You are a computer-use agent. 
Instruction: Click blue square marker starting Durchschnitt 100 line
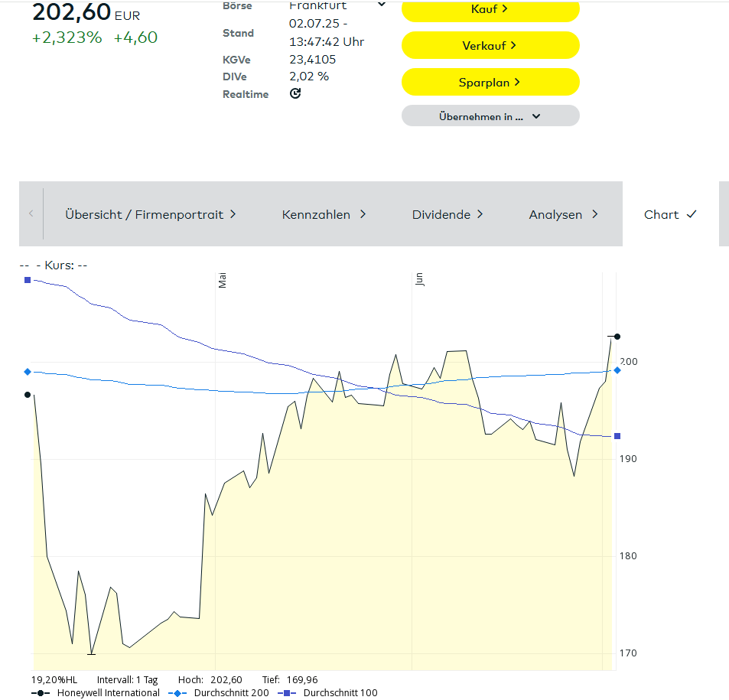[28, 280]
